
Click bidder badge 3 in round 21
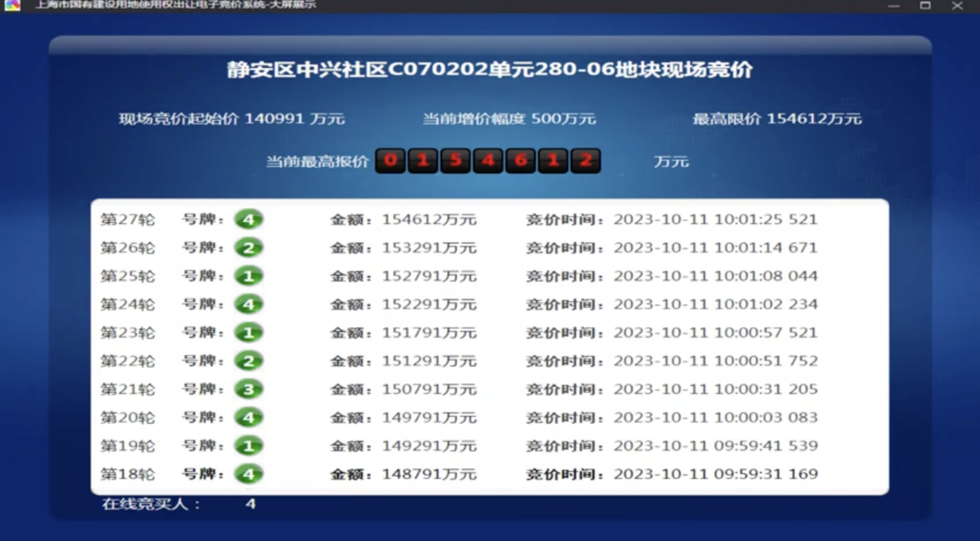[x=249, y=389]
